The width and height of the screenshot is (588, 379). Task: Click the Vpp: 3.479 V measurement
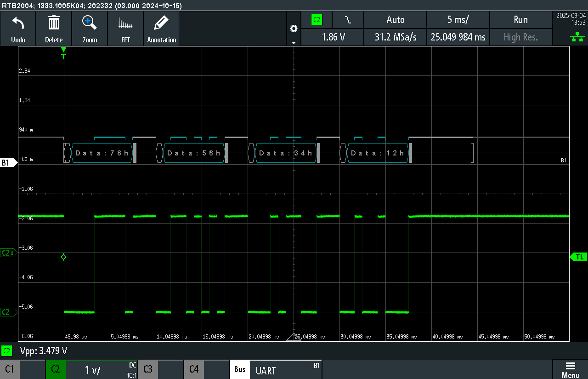[x=44, y=351]
